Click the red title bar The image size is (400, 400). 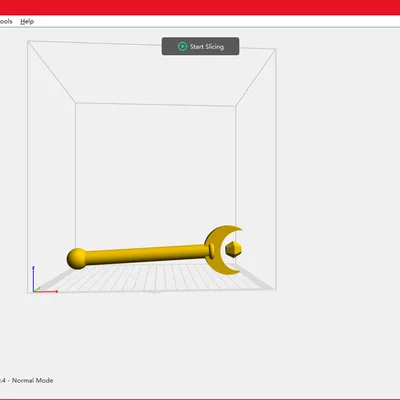pos(200,7)
